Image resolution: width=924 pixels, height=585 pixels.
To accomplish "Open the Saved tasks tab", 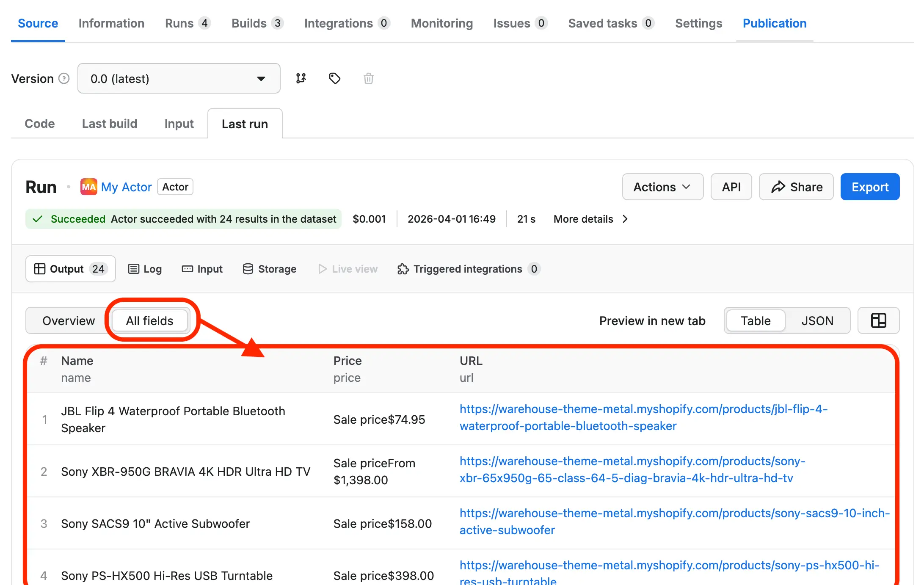I will [x=611, y=23].
